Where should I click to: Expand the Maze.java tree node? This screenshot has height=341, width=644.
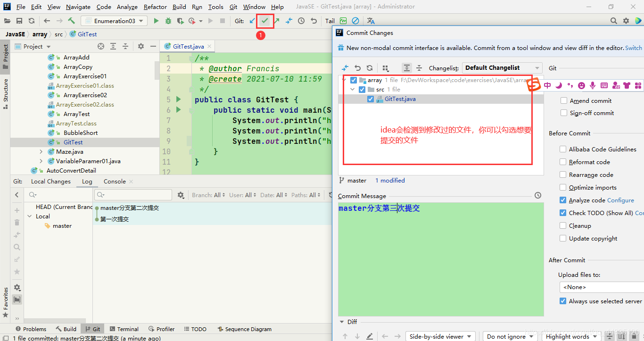tap(41, 152)
